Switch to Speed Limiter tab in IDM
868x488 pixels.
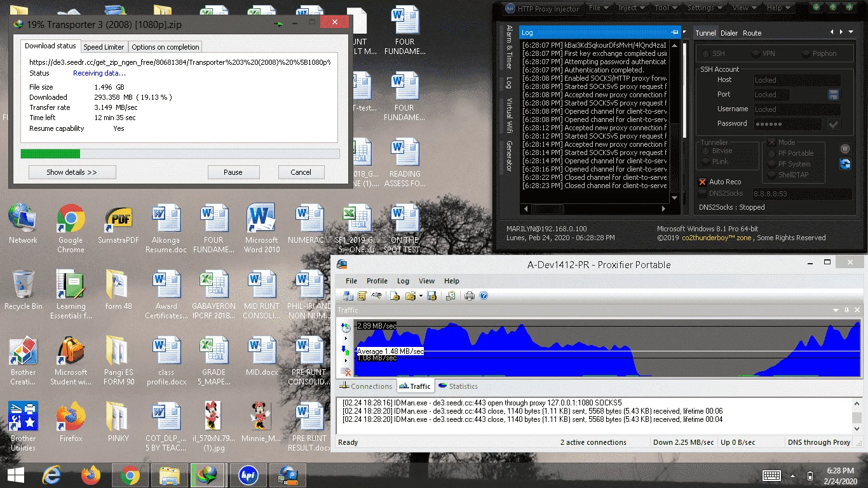[104, 47]
